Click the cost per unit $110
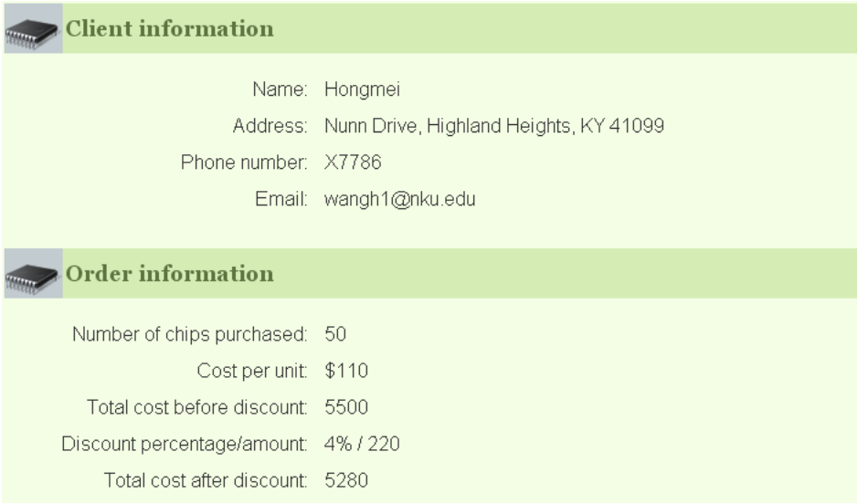This screenshot has height=504, width=868. click(346, 371)
